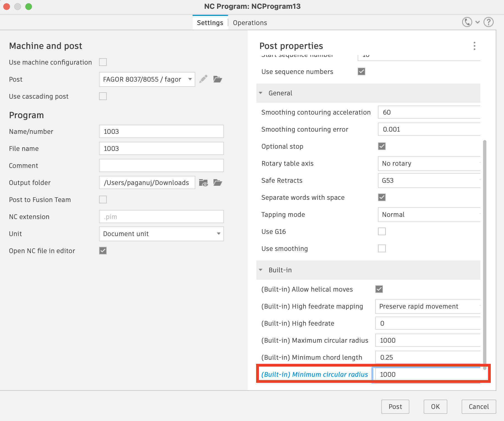
Task: Collapse the Built-in section
Action: coord(261,270)
